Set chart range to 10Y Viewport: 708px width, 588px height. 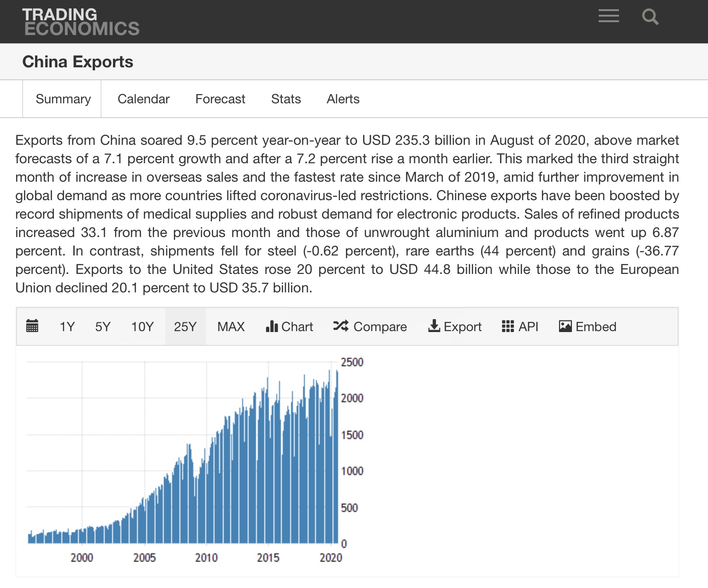pyautogui.click(x=142, y=327)
